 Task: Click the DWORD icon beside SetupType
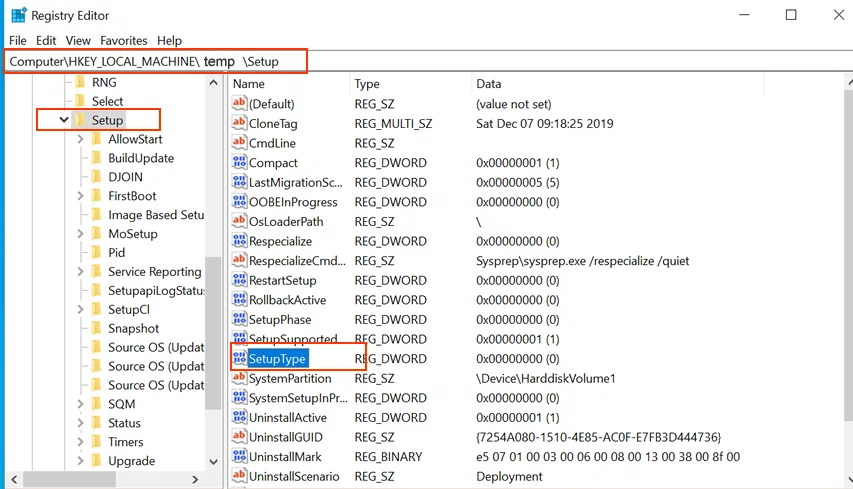tap(239, 358)
